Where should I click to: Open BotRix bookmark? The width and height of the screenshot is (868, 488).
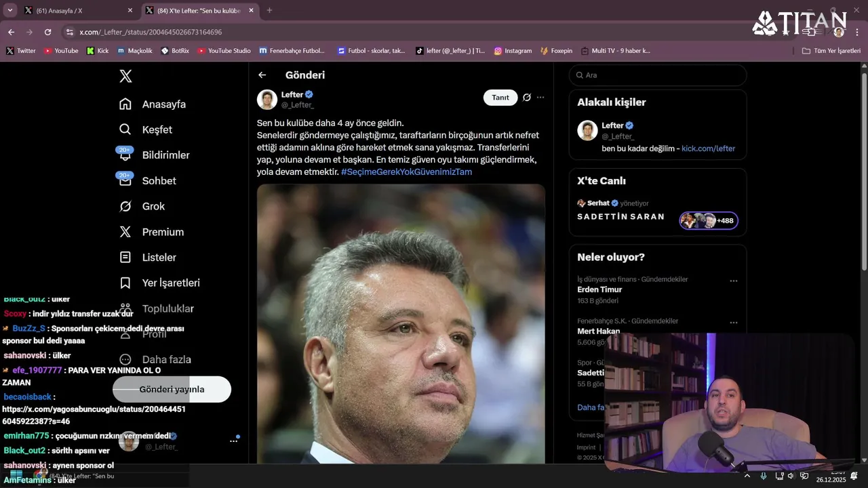tap(175, 51)
